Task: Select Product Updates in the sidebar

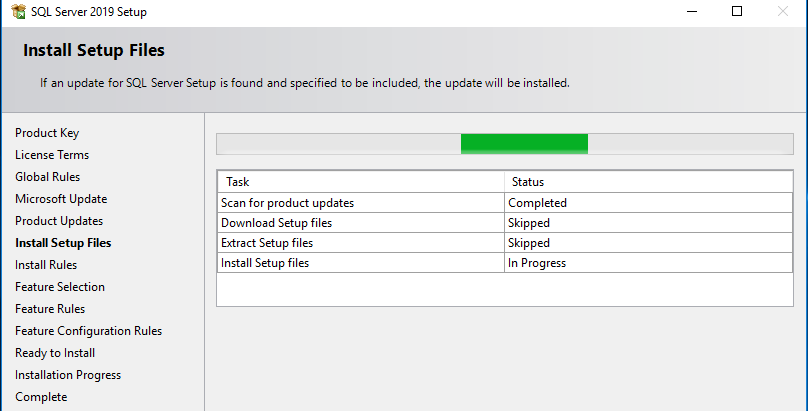Action: point(59,221)
